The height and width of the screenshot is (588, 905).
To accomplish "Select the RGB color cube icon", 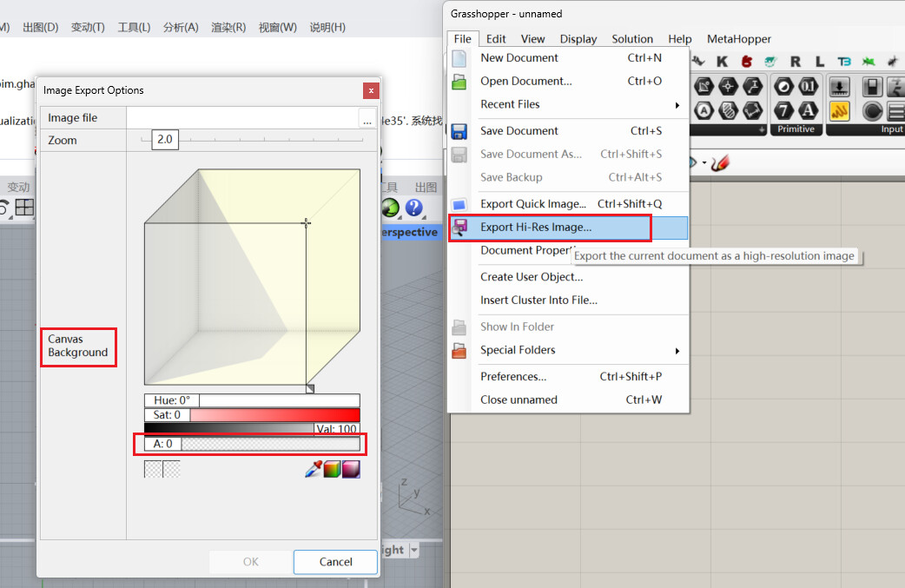I will (x=333, y=470).
